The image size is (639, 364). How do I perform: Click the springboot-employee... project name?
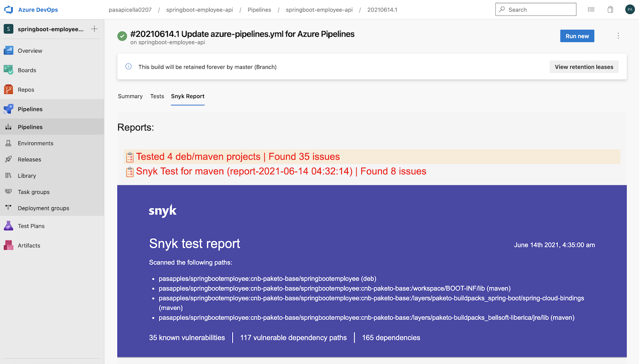pos(51,29)
